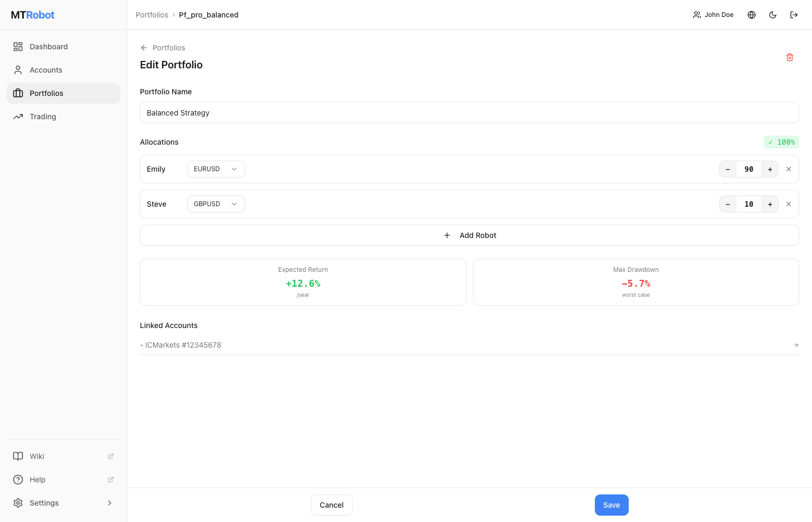Delete the portfolio using the trash icon
The height and width of the screenshot is (522, 812).
(x=790, y=57)
